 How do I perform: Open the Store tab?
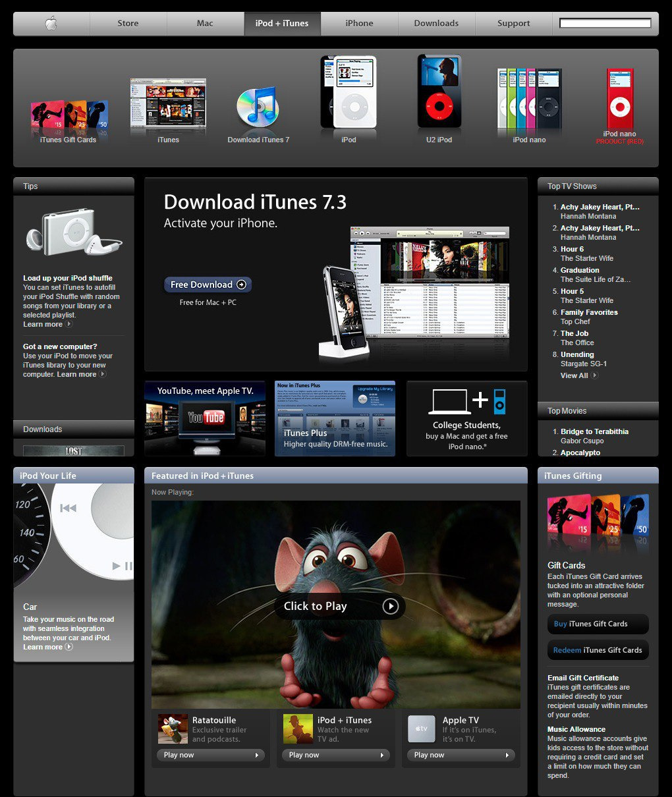128,24
